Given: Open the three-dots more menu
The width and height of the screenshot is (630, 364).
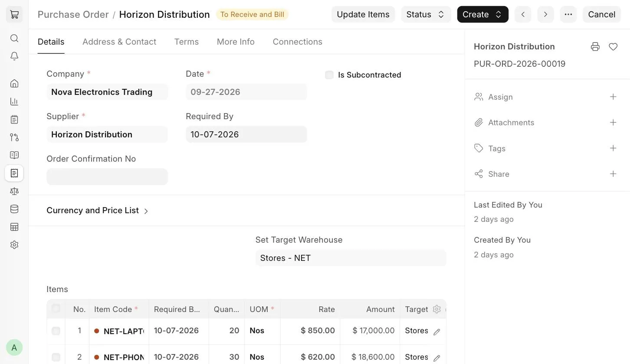Looking at the screenshot, I should (x=568, y=14).
